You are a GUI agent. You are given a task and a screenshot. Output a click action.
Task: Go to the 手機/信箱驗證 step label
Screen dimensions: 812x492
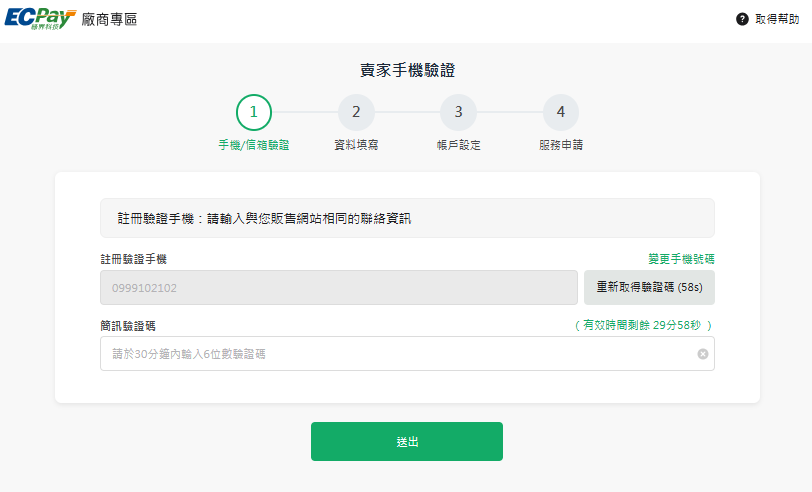pos(253,145)
